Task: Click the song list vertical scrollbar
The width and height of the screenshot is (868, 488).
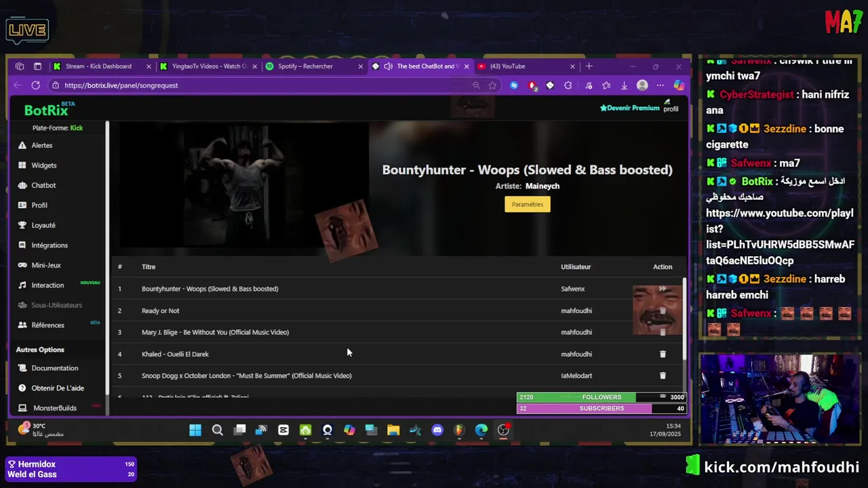Action: point(684,319)
